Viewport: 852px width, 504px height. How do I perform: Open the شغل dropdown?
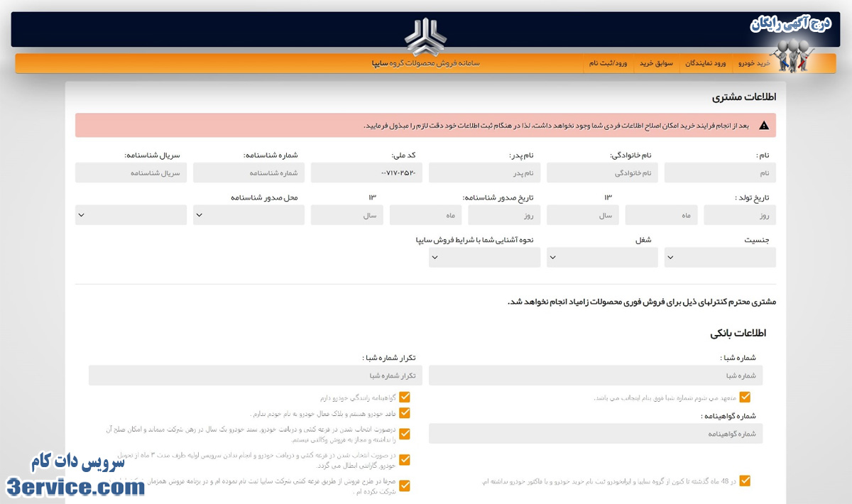(x=602, y=258)
